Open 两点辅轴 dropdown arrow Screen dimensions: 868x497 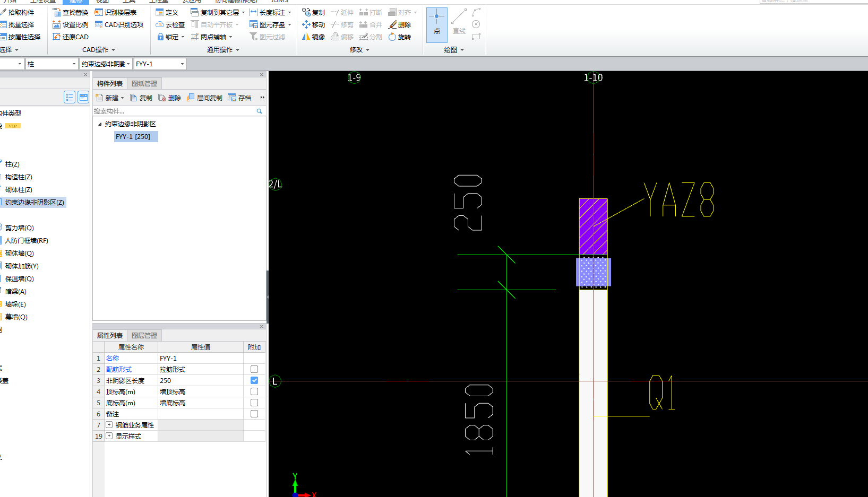point(230,37)
